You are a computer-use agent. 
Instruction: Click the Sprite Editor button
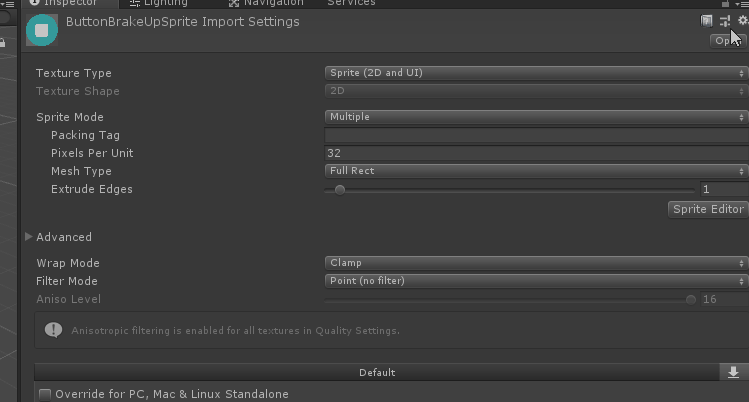tap(708, 209)
